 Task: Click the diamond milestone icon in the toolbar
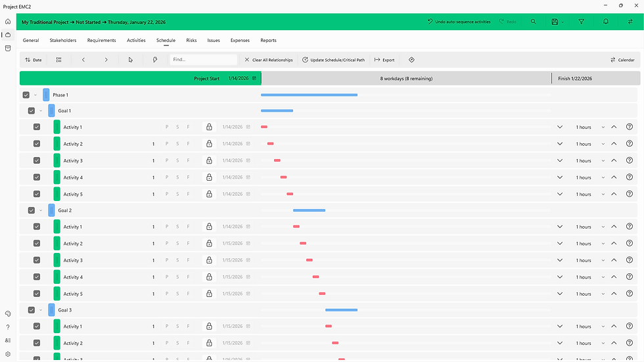pyautogui.click(x=411, y=60)
